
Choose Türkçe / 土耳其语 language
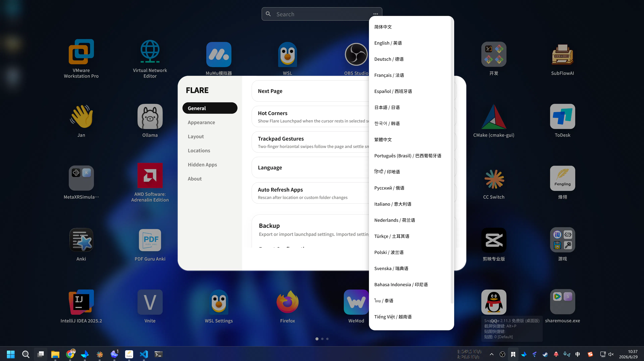(x=410, y=236)
